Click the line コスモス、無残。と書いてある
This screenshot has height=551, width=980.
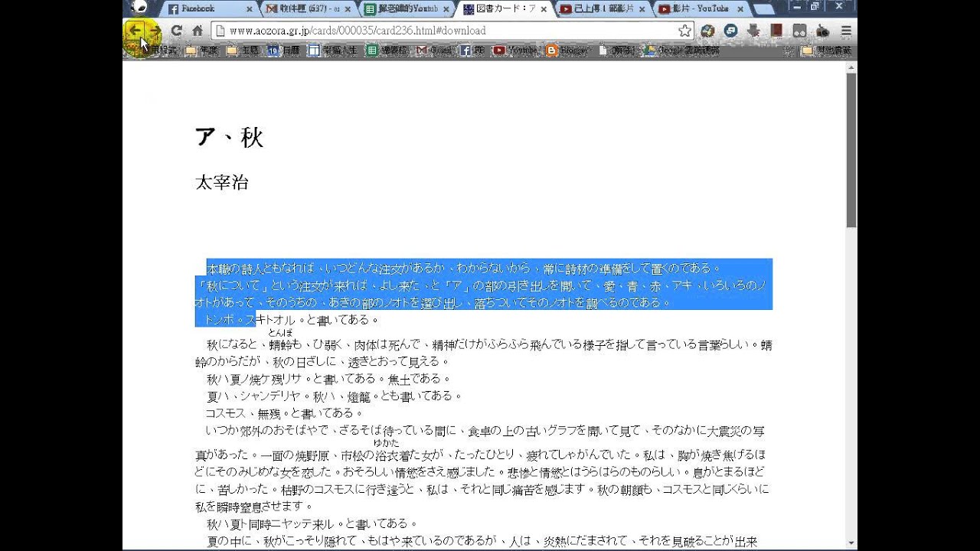coord(285,414)
